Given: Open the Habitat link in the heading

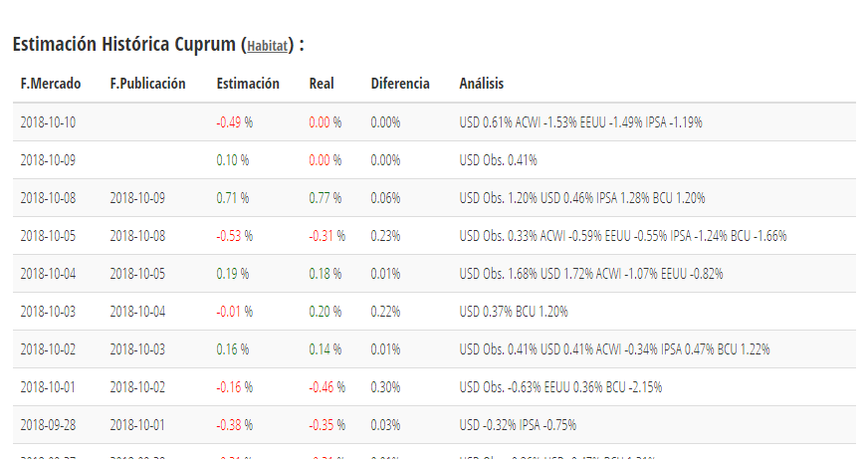Looking at the screenshot, I should pyautogui.click(x=267, y=46).
